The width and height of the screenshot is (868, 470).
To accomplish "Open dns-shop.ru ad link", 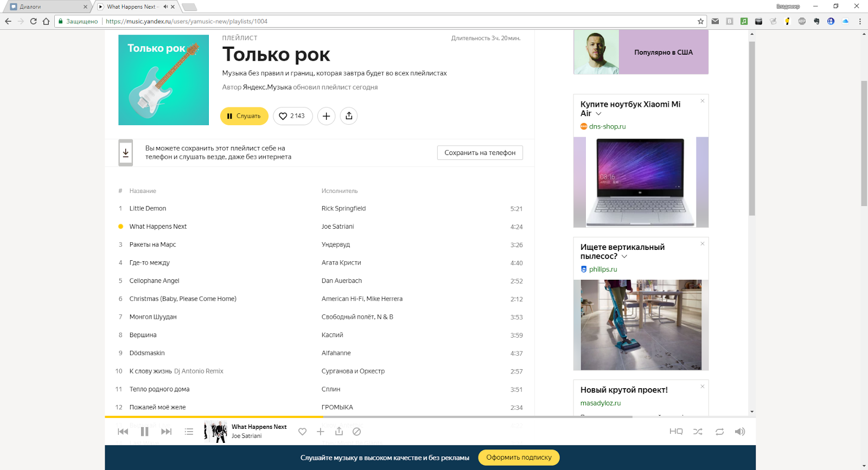I will coord(607,126).
